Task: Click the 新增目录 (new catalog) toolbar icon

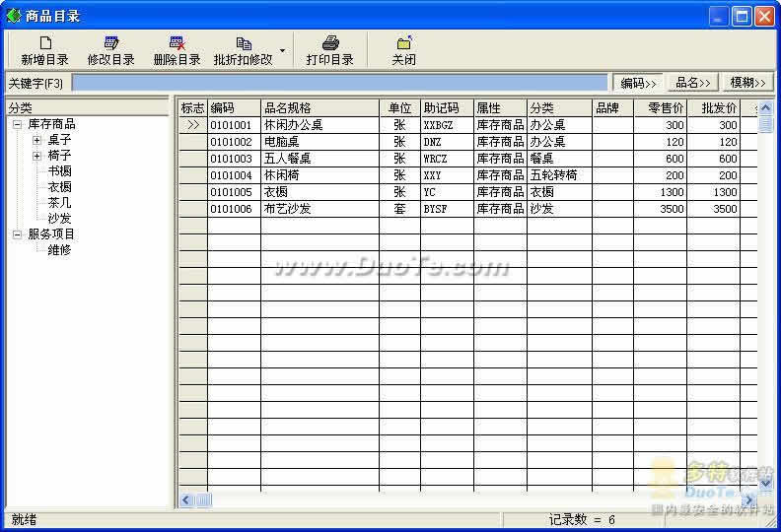Action: pos(44,42)
